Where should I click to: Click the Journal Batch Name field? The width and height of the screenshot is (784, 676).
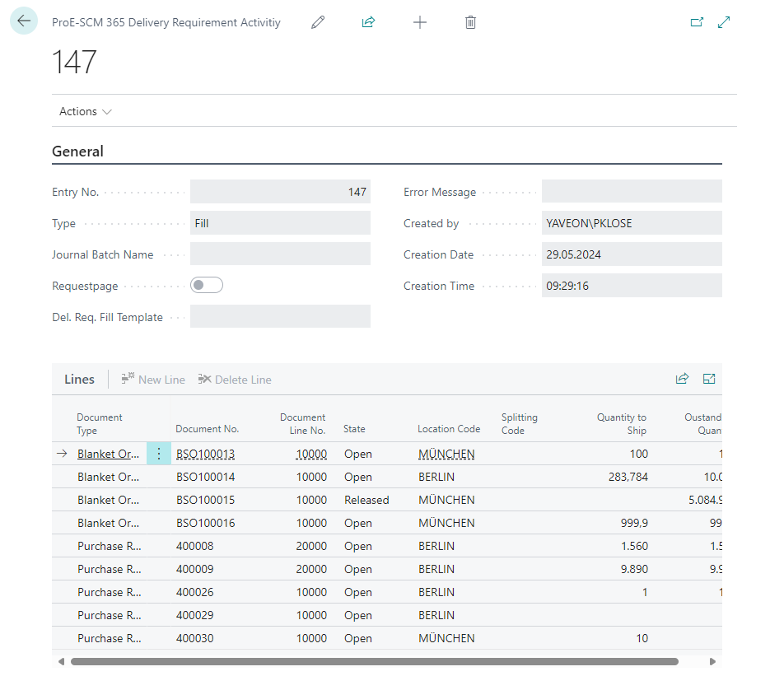tap(281, 254)
